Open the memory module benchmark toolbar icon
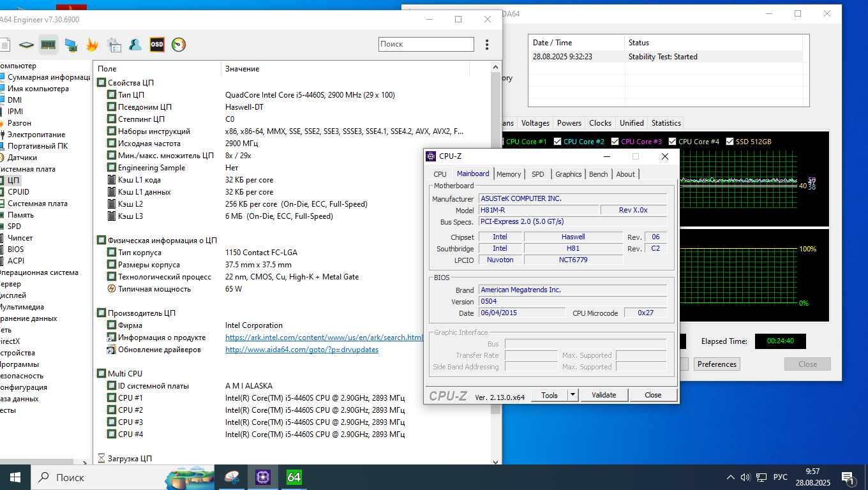The image size is (868, 490). (49, 45)
